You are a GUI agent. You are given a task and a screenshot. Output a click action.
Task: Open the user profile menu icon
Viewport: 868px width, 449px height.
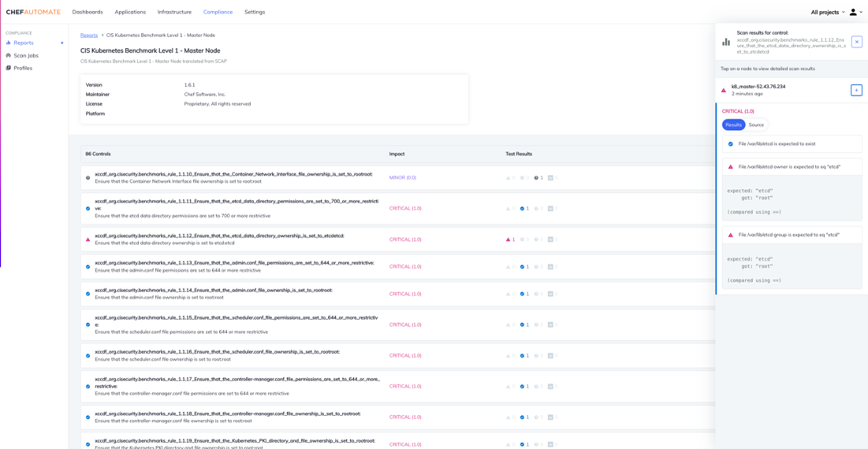[853, 13]
